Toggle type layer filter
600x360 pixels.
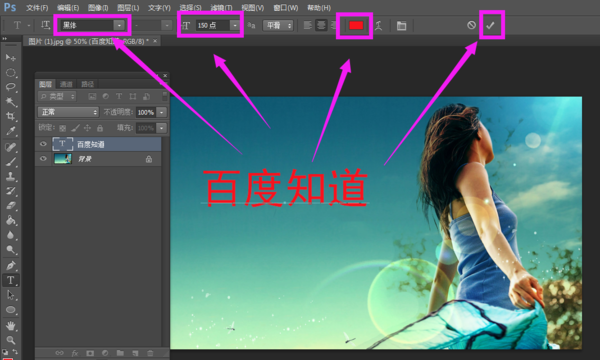pyautogui.click(x=119, y=96)
